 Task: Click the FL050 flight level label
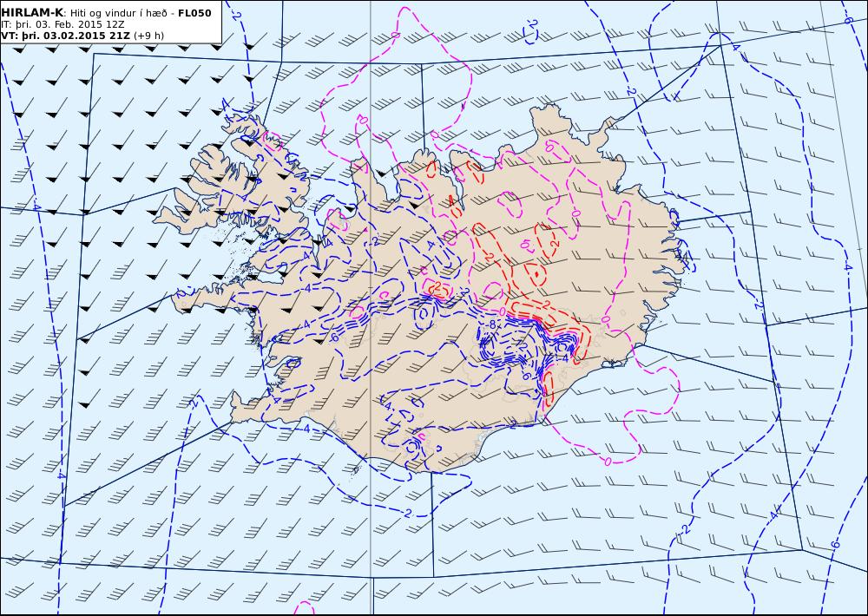194,13
